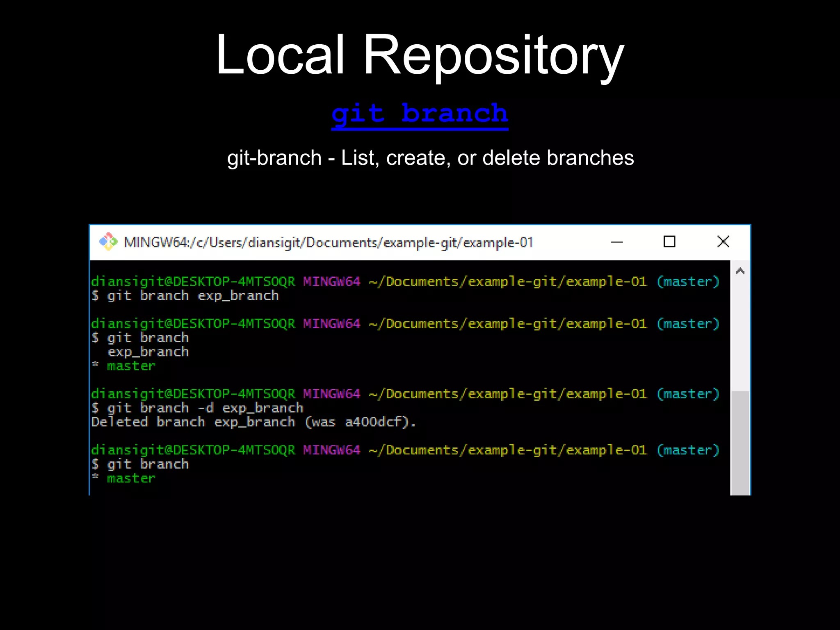Click the git-branch description subtitle

click(430, 158)
